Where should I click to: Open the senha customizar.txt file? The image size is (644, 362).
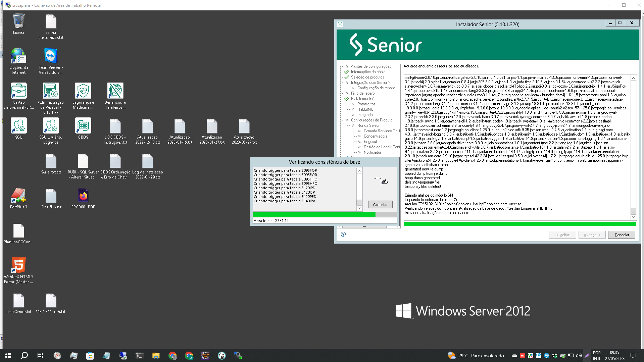point(51,26)
